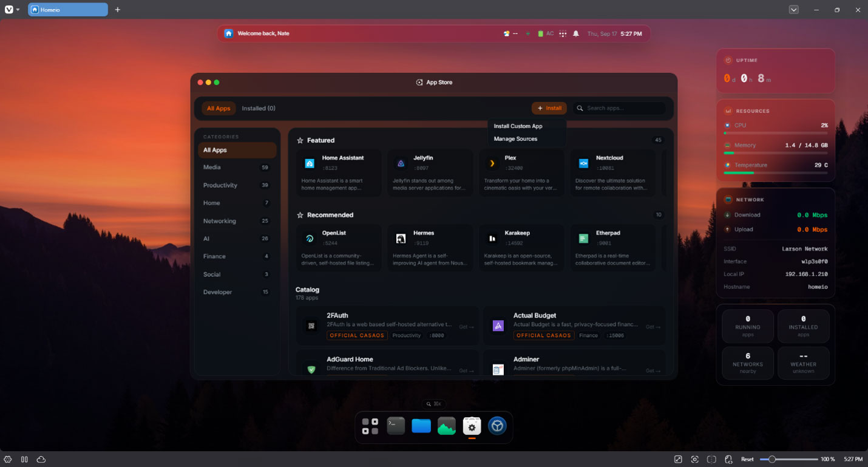Click the App Store bag icon in dock
Image resolution: width=868 pixels, height=467 pixels.
[x=472, y=426]
